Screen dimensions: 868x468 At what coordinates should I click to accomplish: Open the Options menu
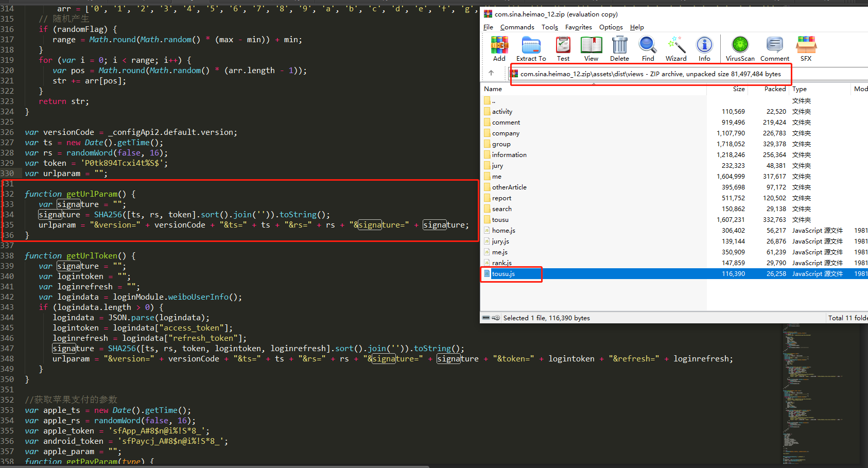pos(611,27)
